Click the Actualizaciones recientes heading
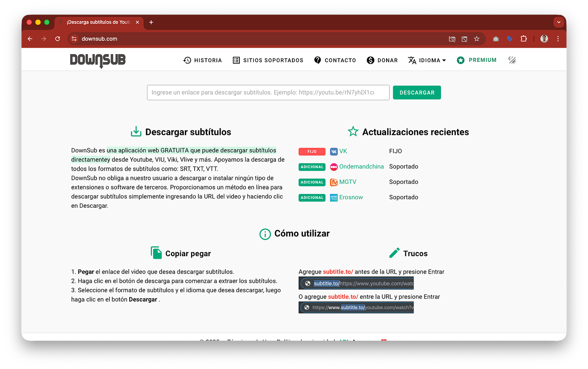Screen dimensions: 588x369 point(416,132)
